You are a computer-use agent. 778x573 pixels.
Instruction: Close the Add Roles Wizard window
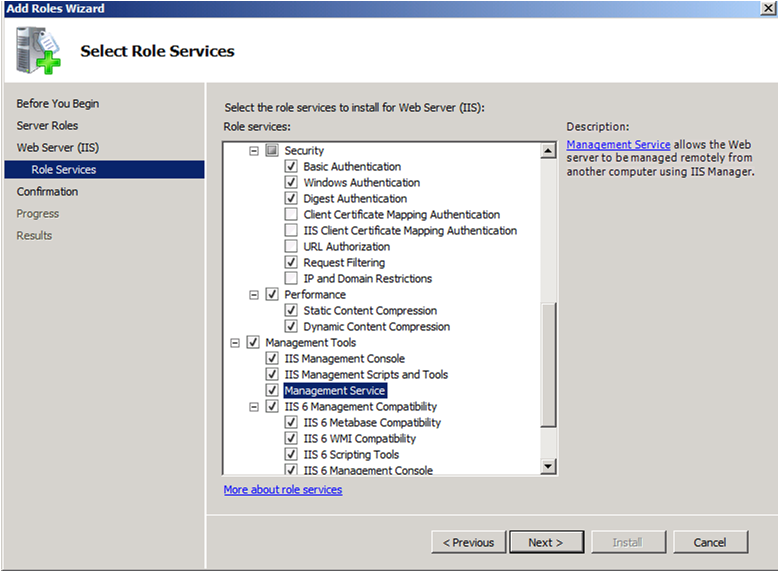(x=768, y=8)
